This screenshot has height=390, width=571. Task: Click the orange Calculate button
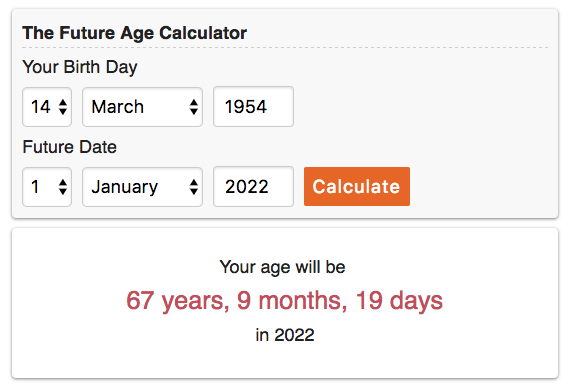coord(357,186)
